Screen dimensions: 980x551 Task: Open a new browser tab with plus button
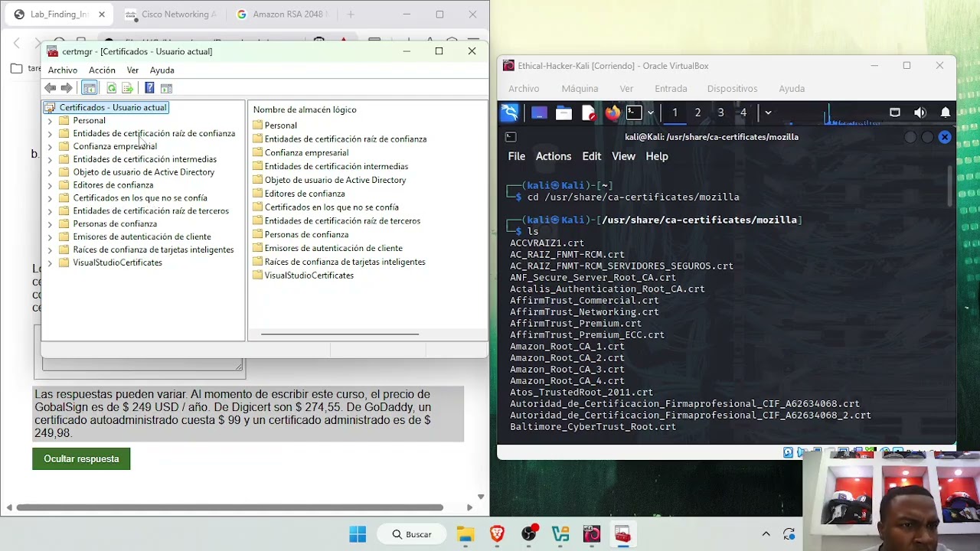click(351, 15)
